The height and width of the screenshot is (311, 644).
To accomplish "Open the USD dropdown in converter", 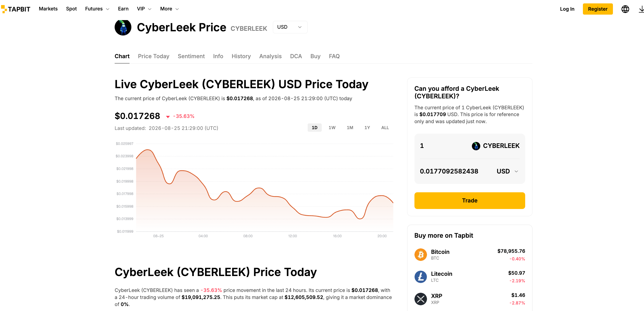I will [507, 171].
